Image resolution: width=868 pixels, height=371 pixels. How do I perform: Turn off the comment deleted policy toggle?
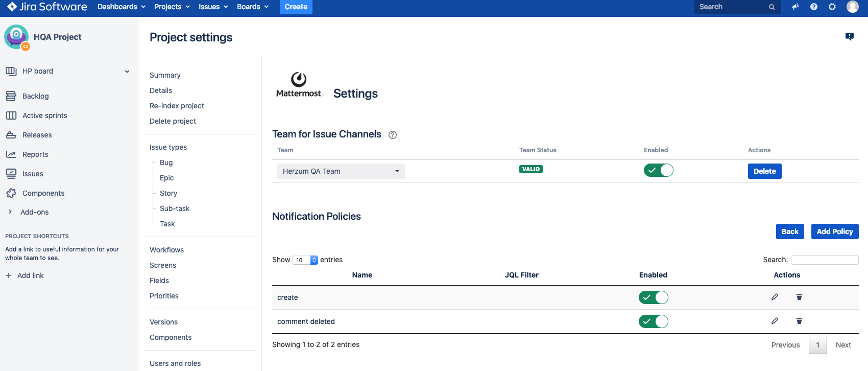point(653,321)
